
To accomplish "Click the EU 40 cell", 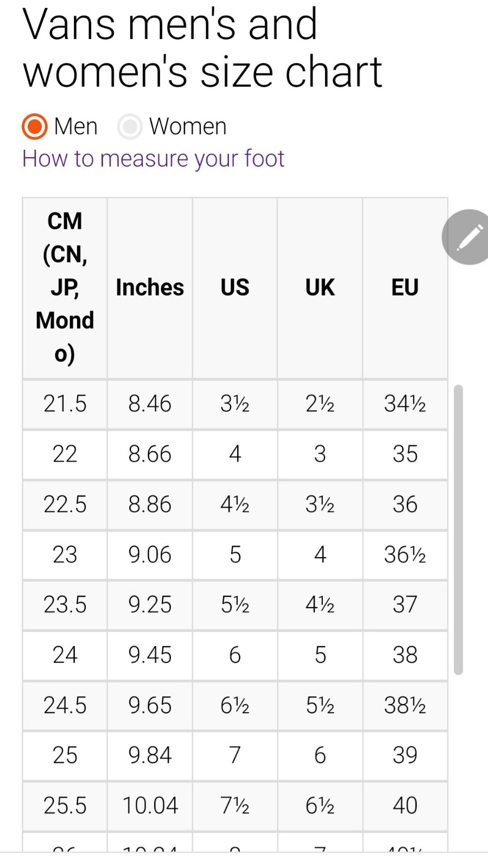I will [x=405, y=806].
